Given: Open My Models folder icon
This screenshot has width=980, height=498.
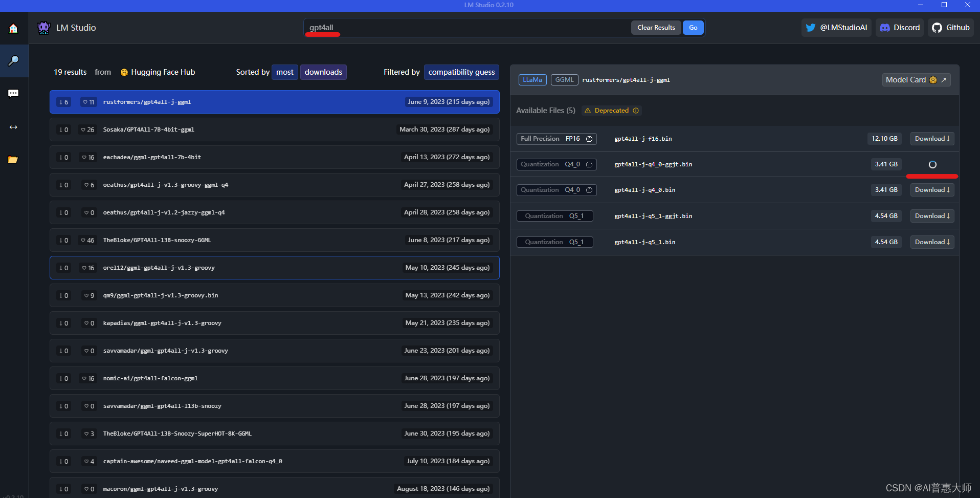Looking at the screenshot, I should tap(13, 160).
